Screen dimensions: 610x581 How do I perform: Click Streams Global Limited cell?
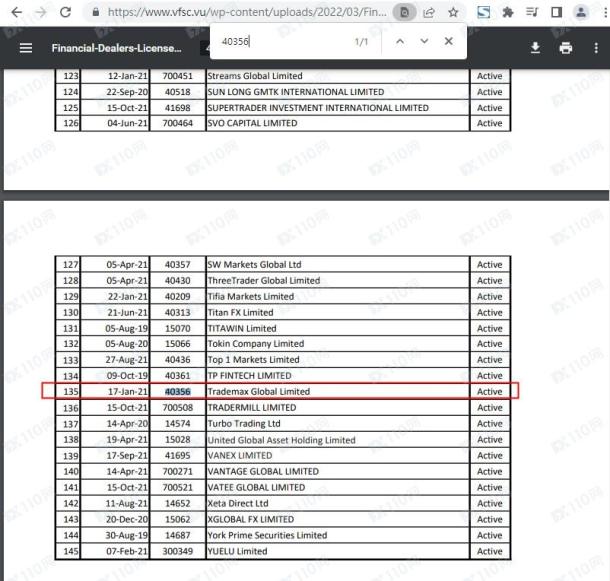[337, 76]
